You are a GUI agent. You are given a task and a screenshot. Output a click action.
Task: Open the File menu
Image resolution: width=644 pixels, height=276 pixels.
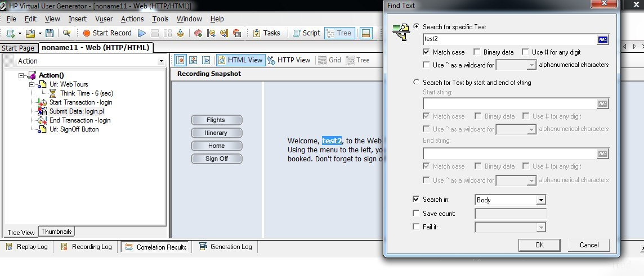tap(11, 19)
